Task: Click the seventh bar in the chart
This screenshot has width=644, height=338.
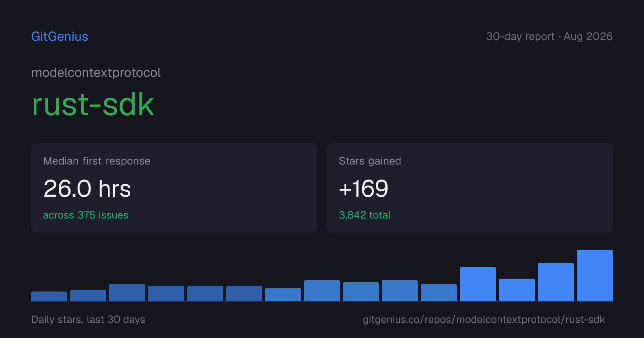Action: click(283, 294)
